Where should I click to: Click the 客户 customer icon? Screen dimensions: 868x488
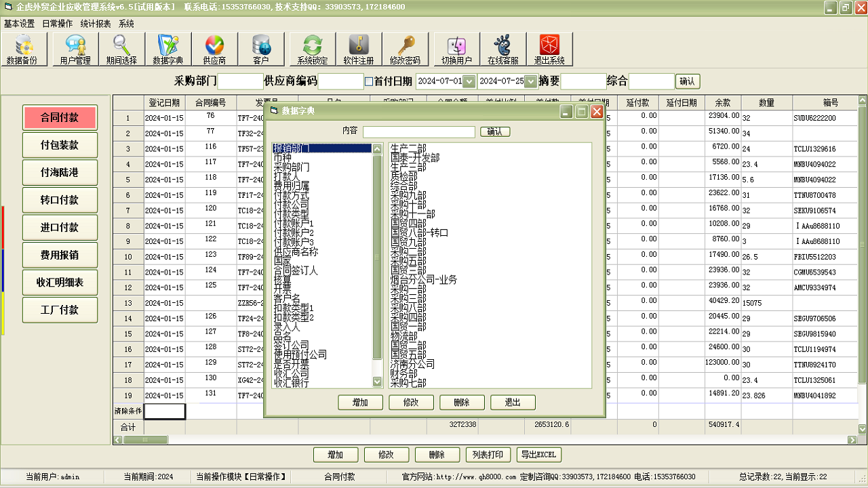(261, 49)
